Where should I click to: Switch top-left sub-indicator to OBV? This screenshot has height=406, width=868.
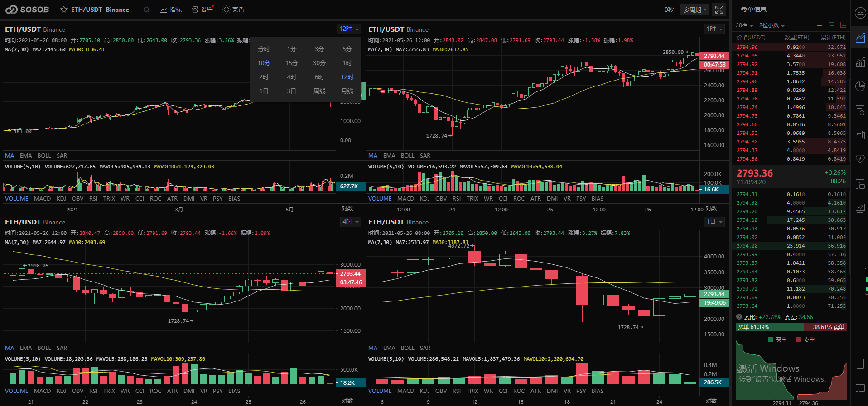pyautogui.click(x=77, y=199)
